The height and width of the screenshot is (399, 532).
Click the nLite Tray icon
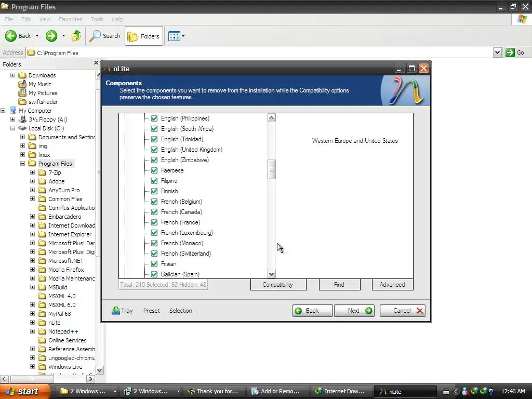click(x=116, y=311)
